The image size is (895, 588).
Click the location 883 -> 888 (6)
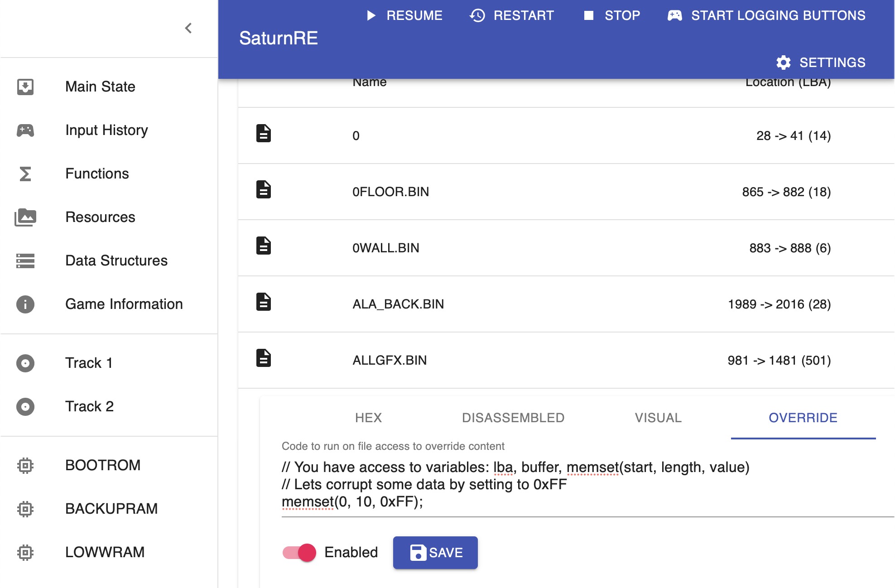790,248
